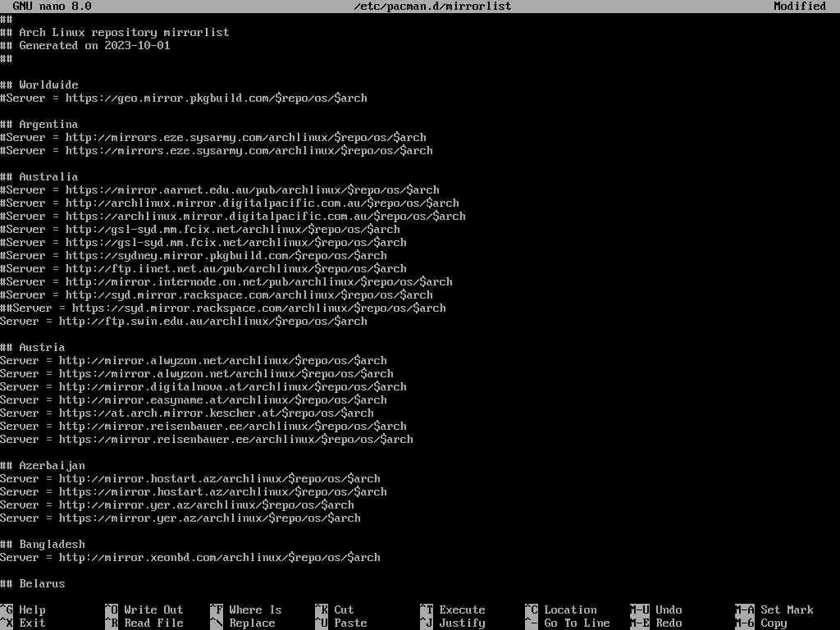Click http://mirror.yer.az server line
This screenshot has width=840, height=630.
[x=177, y=504]
